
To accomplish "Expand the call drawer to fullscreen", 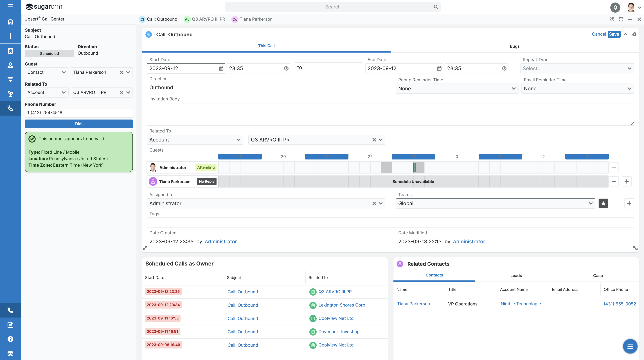I will pyautogui.click(x=621, y=19).
